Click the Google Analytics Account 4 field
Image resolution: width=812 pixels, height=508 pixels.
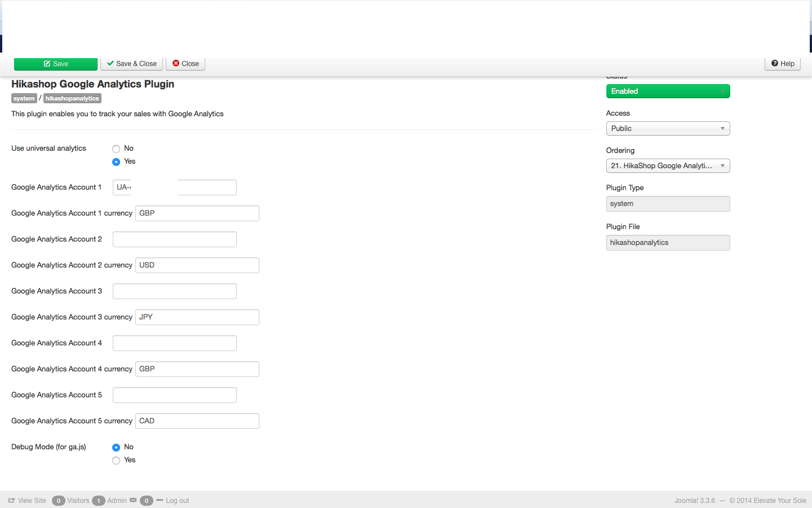[175, 343]
